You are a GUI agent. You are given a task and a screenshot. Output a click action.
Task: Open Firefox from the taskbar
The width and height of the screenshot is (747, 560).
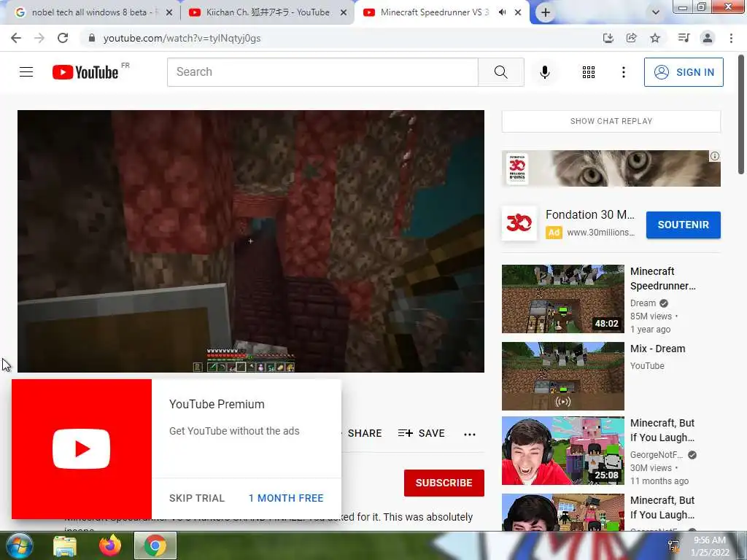[x=110, y=545]
